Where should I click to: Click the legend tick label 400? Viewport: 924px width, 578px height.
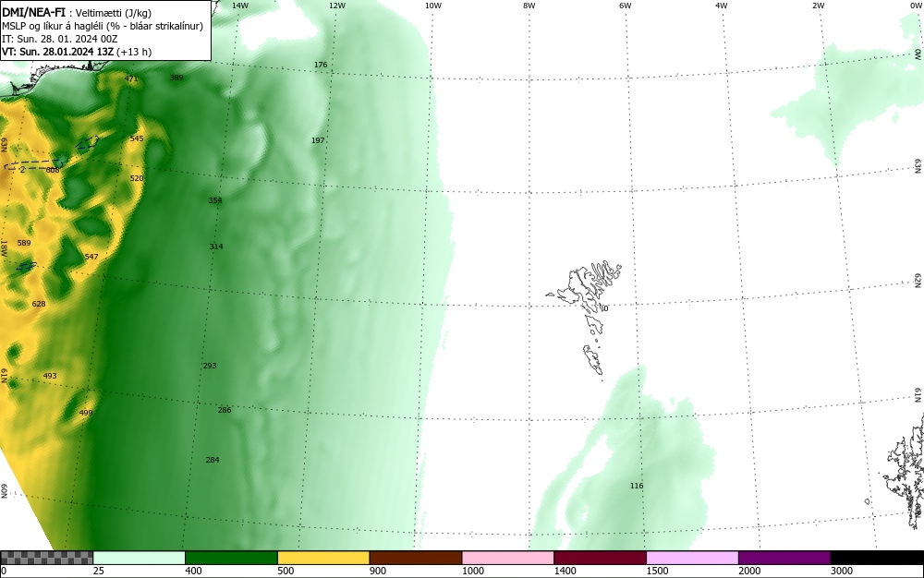193,571
